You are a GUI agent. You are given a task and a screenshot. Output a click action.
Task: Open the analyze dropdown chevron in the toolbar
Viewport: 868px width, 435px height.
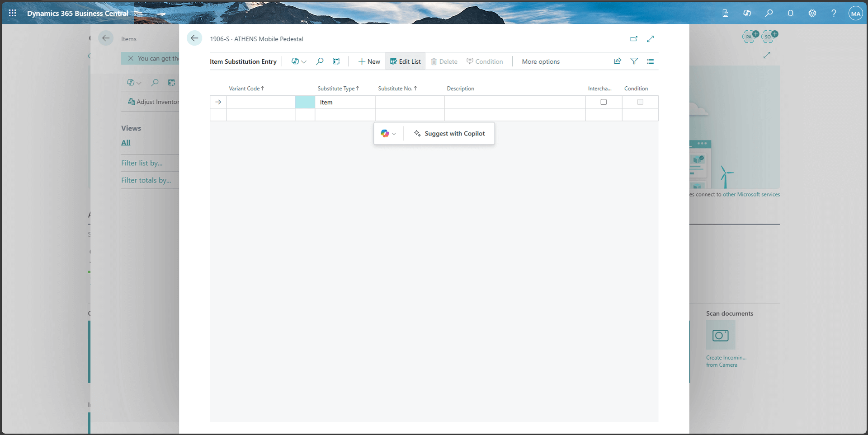[x=304, y=61]
